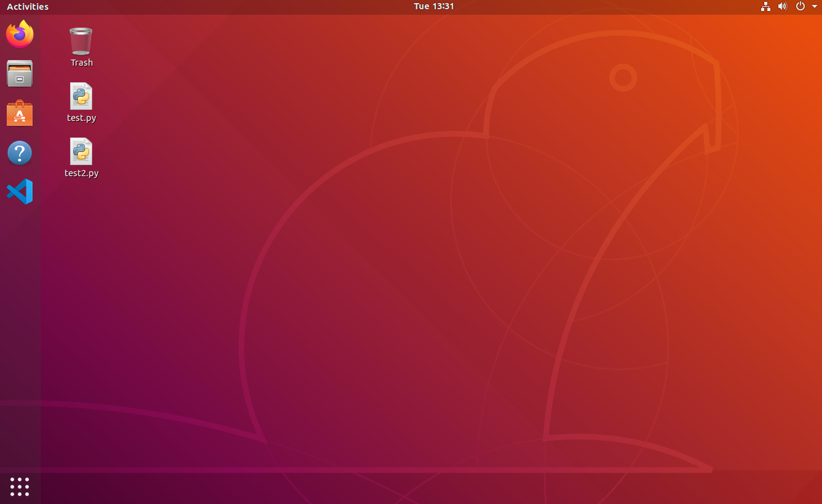Launch the Files manager from the dock

pyautogui.click(x=20, y=74)
